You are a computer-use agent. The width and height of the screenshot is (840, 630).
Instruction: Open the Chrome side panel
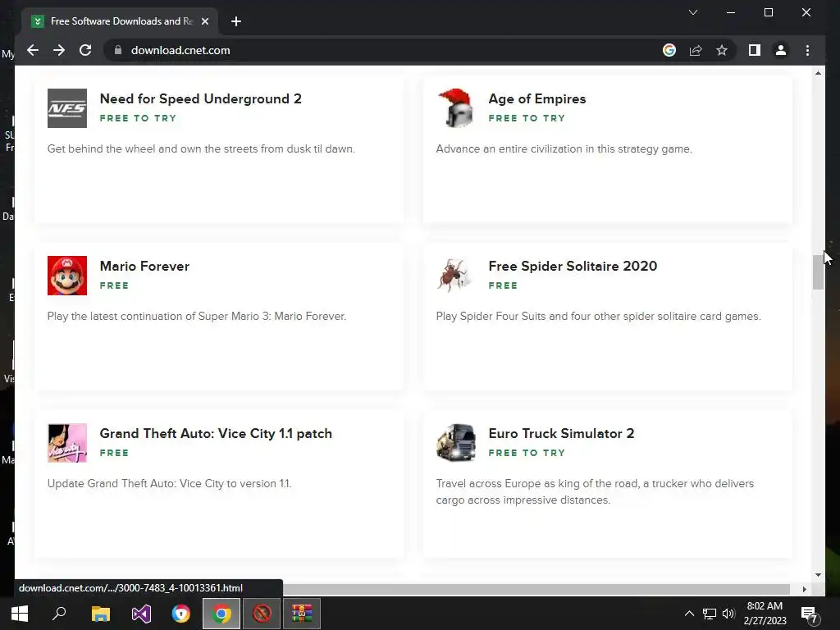pyautogui.click(x=755, y=50)
